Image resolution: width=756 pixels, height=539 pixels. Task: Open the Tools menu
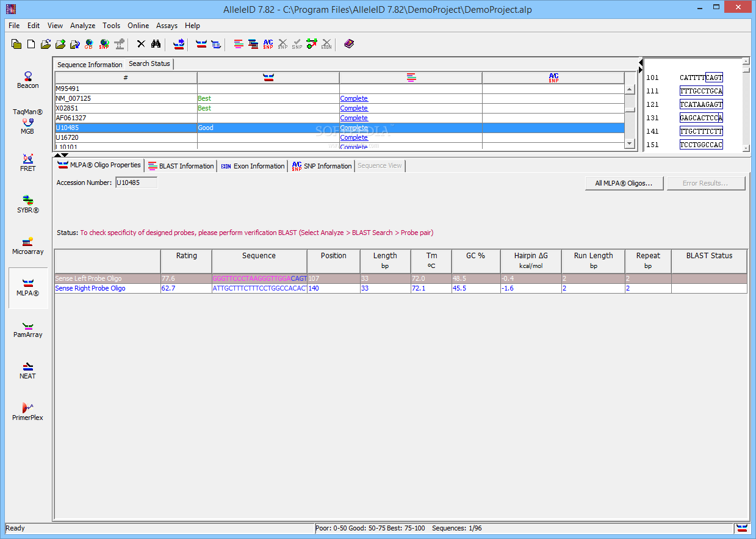click(x=112, y=26)
